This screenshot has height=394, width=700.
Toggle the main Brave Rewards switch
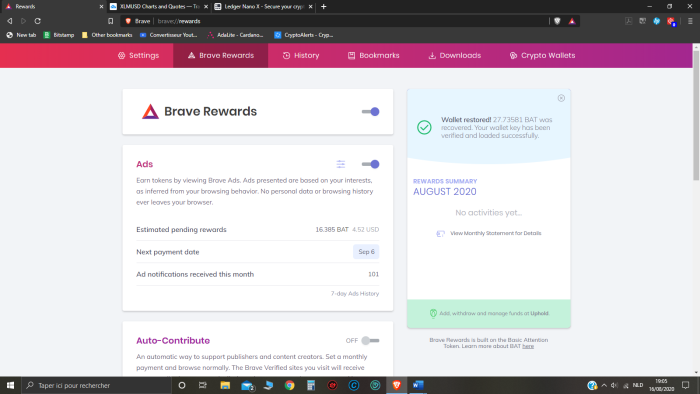[371, 112]
